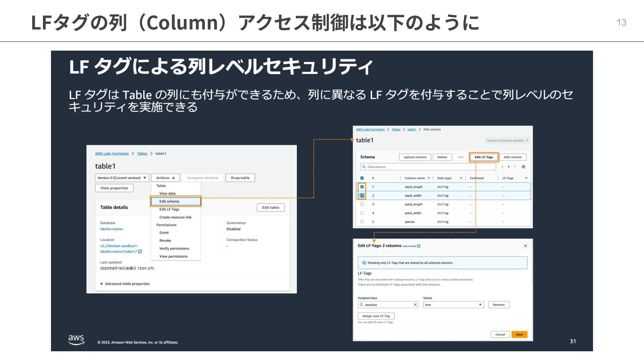Click the Add column button
Image resolution: width=644 pixels, height=362 pixels.
513,157
